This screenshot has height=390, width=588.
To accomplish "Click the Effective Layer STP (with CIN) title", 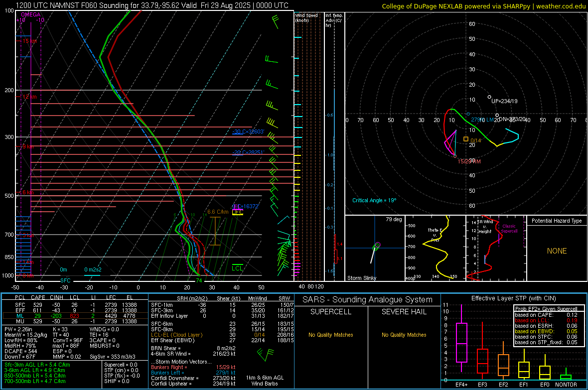I will [513, 298].
